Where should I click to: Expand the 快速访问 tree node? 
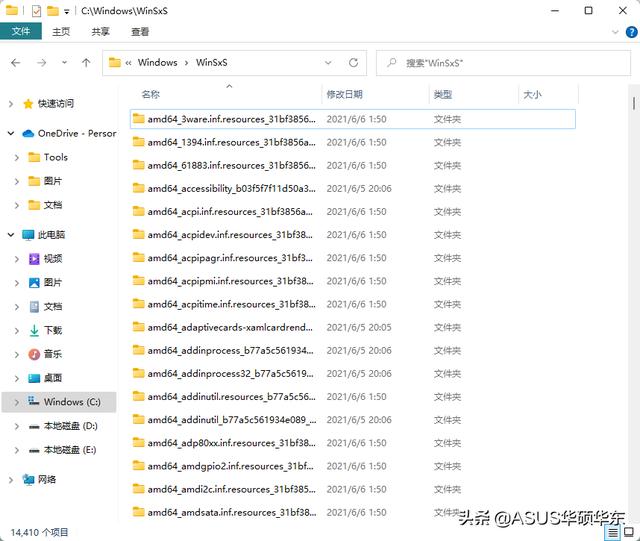(x=11, y=104)
